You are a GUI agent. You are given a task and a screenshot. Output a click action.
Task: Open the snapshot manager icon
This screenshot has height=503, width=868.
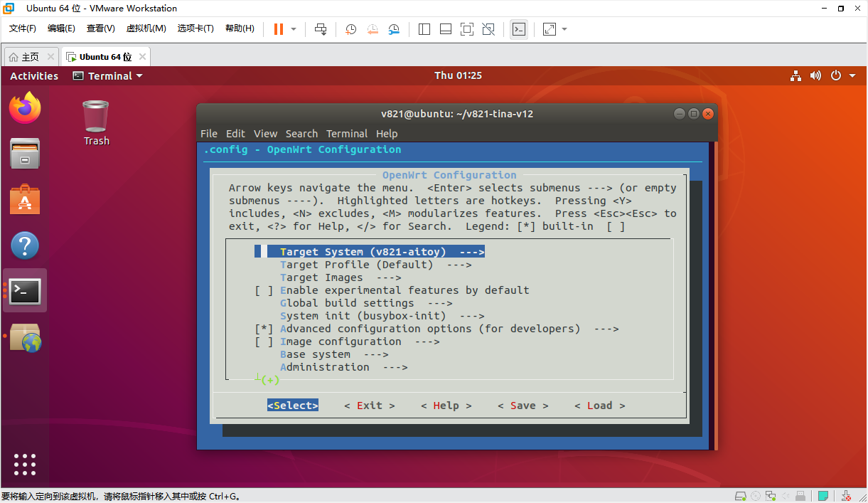pos(394,29)
